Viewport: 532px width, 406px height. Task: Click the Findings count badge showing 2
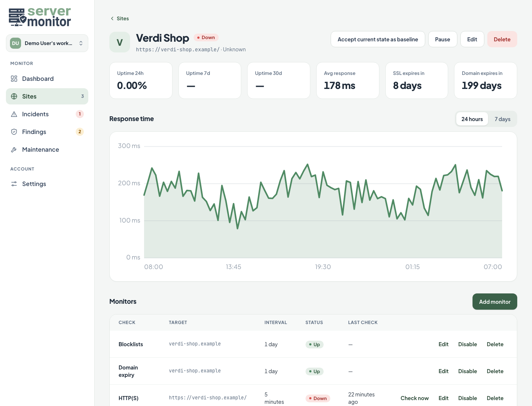(x=80, y=132)
